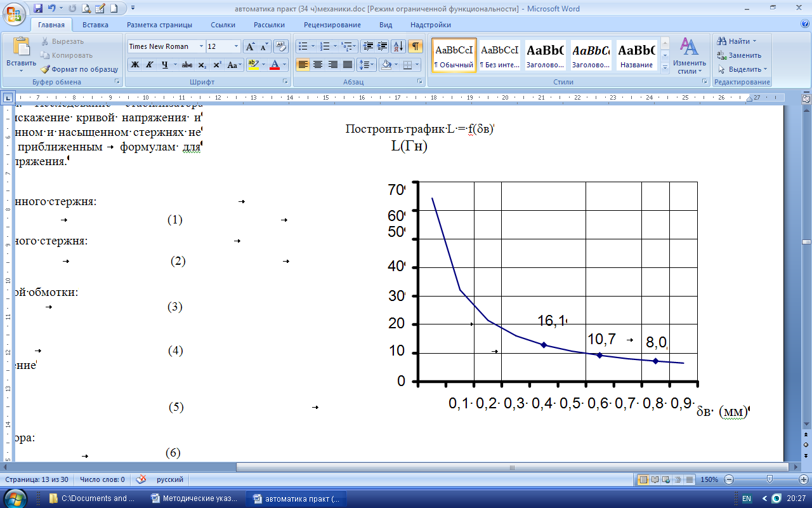Apply strikethrough abc formatting
The width and height of the screenshot is (812, 508).
point(187,65)
